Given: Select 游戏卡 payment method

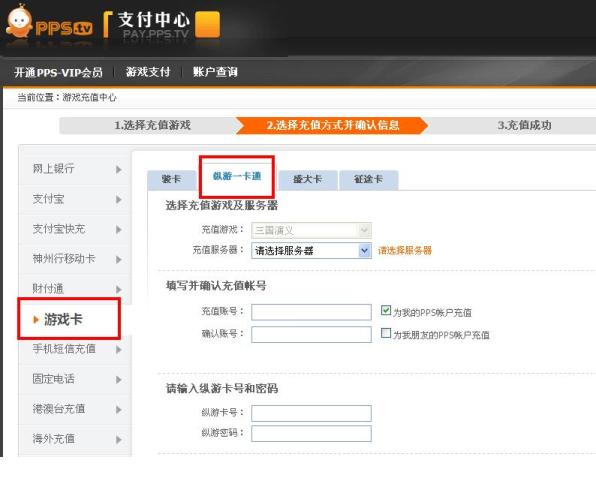Looking at the screenshot, I should point(69,319).
